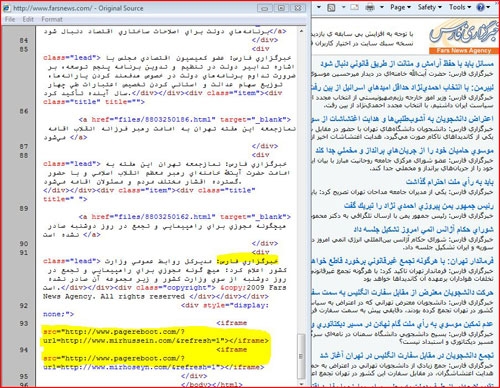
Task: Click the source view scrollbar up arrow
Action: (301, 31)
